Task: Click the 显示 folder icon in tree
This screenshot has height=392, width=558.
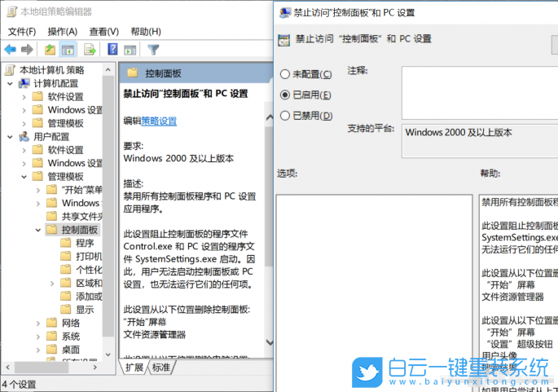Action: click(65, 309)
